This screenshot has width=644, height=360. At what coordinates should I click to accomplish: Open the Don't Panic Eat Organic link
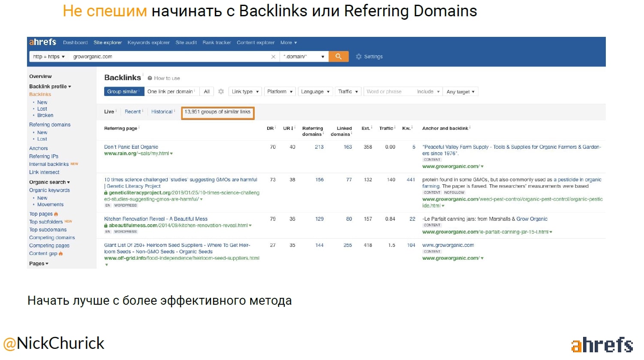(131, 147)
